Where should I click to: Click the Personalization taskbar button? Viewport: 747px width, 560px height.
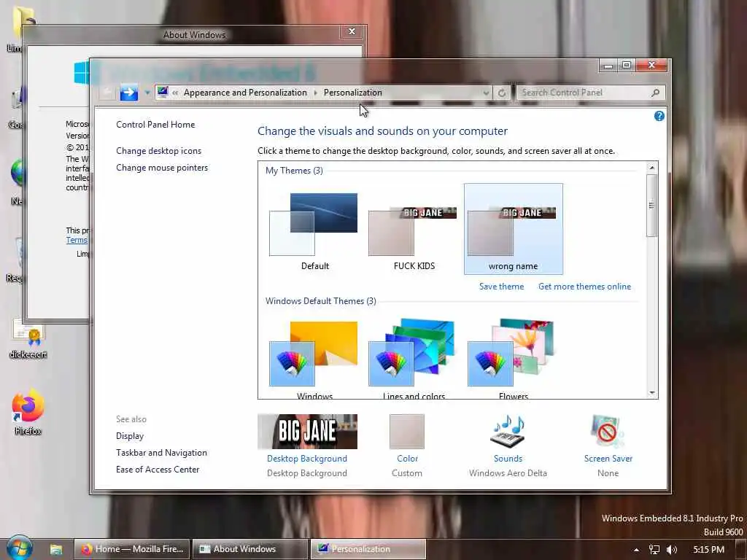click(x=368, y=549)
